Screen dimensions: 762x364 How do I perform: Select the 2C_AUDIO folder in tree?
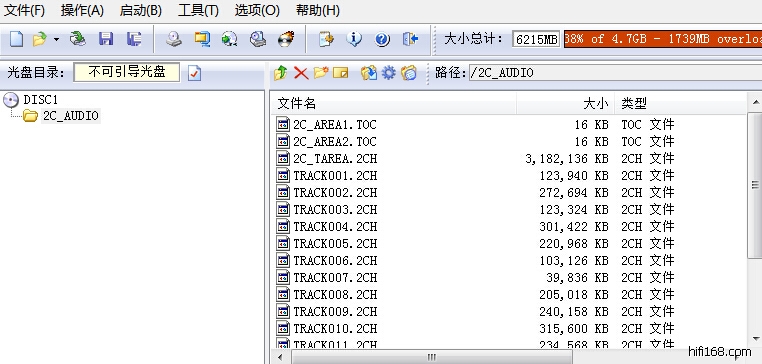[x=70, y=116]
